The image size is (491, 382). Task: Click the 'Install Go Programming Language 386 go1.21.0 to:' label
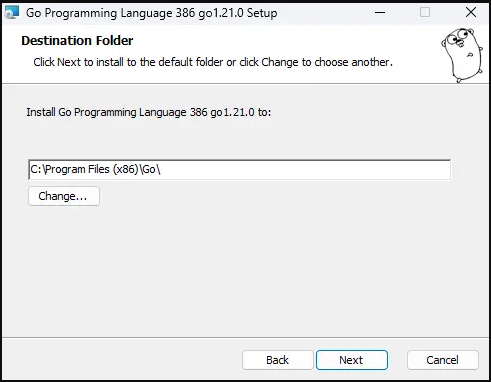[149, 112]
